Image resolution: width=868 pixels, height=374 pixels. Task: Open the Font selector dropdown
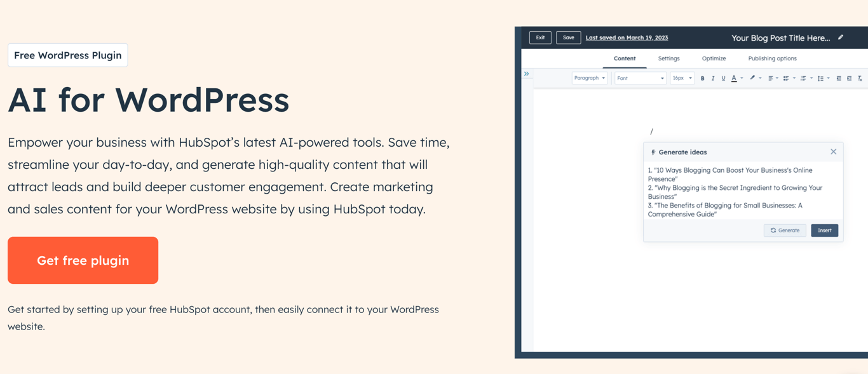tap(639, 77)
